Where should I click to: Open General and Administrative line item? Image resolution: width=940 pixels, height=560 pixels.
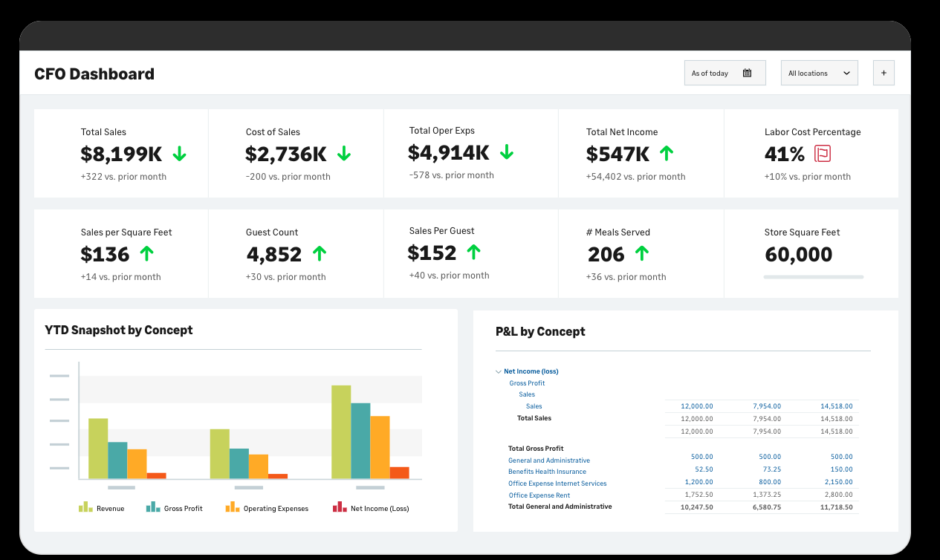[548, 460]
